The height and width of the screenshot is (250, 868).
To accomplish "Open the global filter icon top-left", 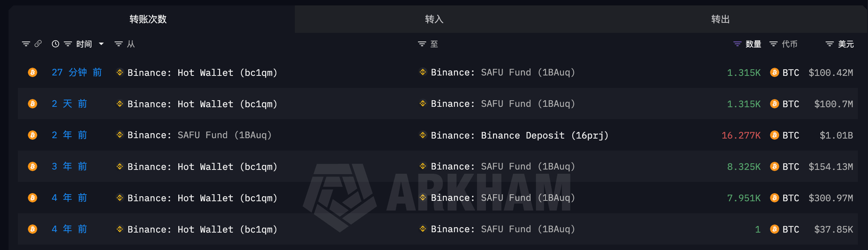I will coord(26,44).
